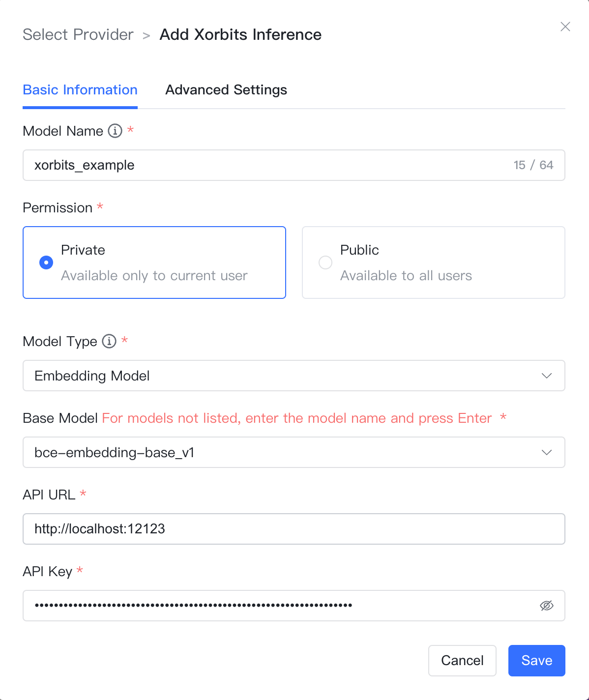Open the Embedding Model type dropdown
Screen dimensions: 589x700
click(294, 376)
